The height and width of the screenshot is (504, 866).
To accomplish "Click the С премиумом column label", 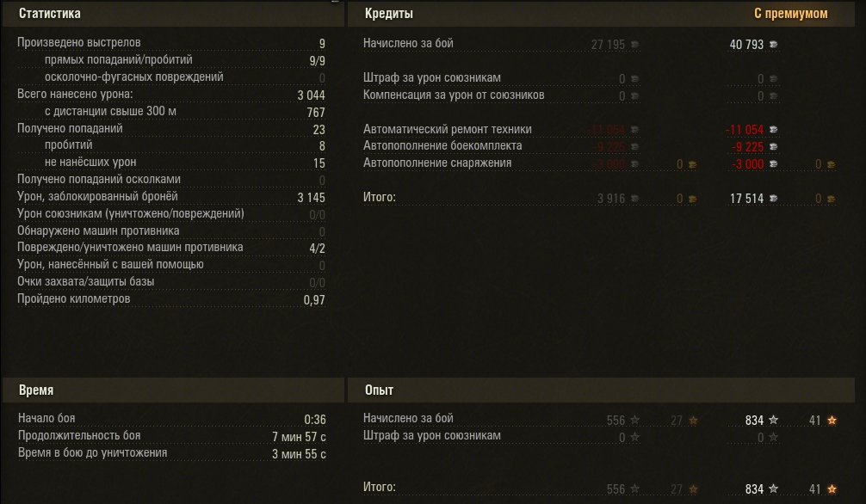I will pyautogui.click(x=790, y=14).
